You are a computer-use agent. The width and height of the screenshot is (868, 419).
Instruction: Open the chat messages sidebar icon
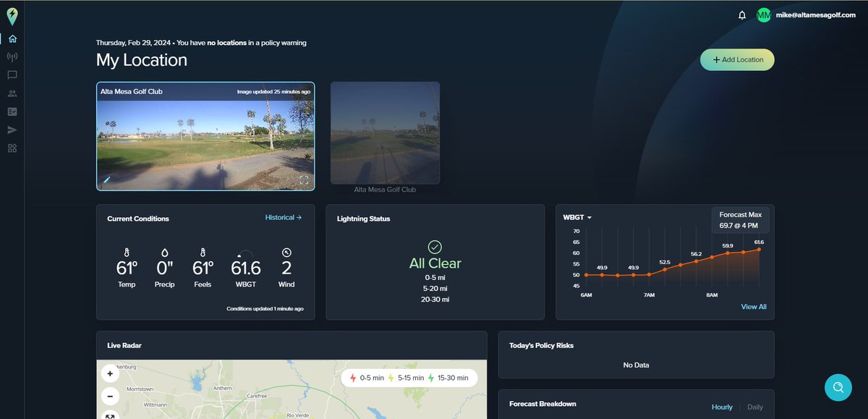tap(12, 75)
